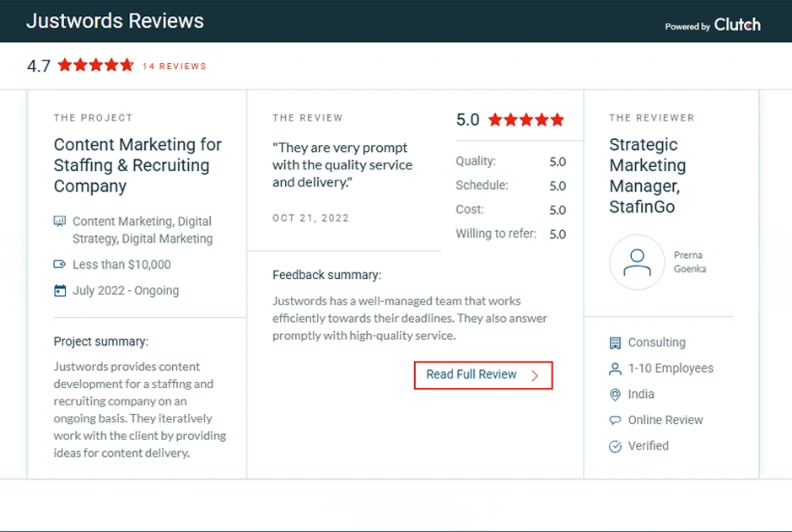Image resolution: width=792 pixels, height=532 pixels.
Task: Click the checkmark icon beside Verified
Action: (615, 446)
